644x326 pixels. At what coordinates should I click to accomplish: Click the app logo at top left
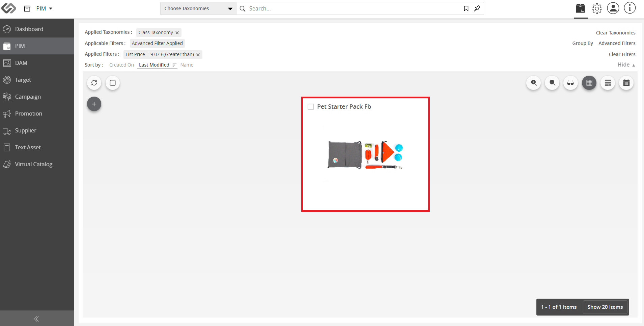[x=8, y=8]
